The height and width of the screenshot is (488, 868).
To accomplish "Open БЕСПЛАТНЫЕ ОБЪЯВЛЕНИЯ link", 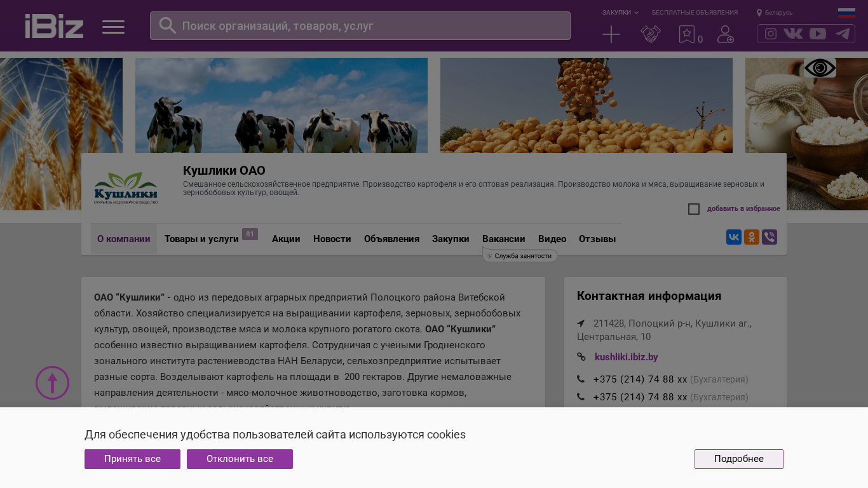I will pyautogui.click(x=695, y=13).
